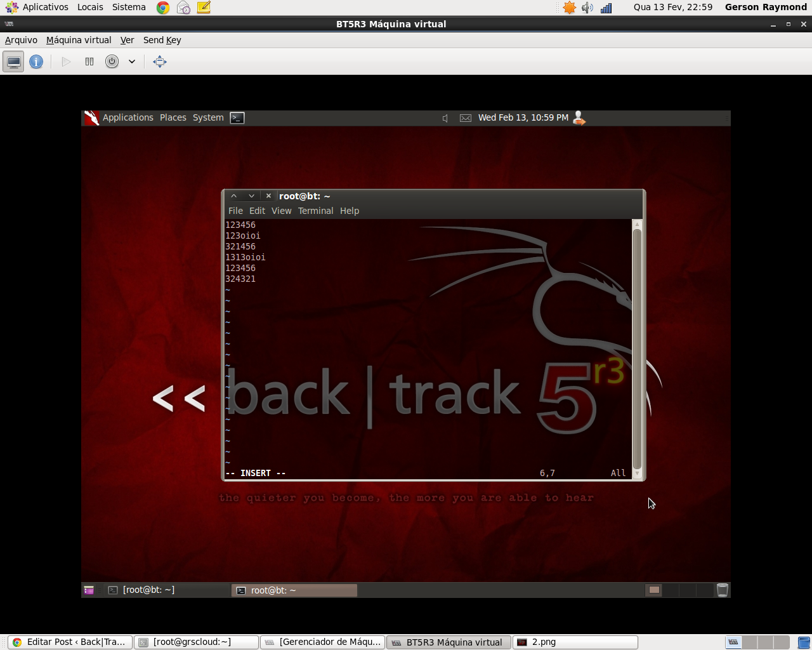
Task: Switch to [root@grscloud:~] taskbar window
Action: coord(197,642)
